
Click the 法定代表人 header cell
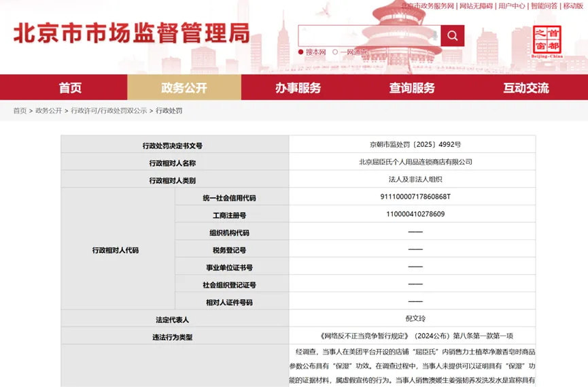(175, 318)
